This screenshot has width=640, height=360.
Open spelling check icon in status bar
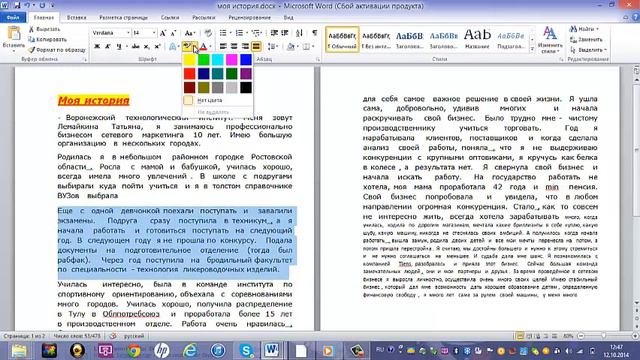113,336
